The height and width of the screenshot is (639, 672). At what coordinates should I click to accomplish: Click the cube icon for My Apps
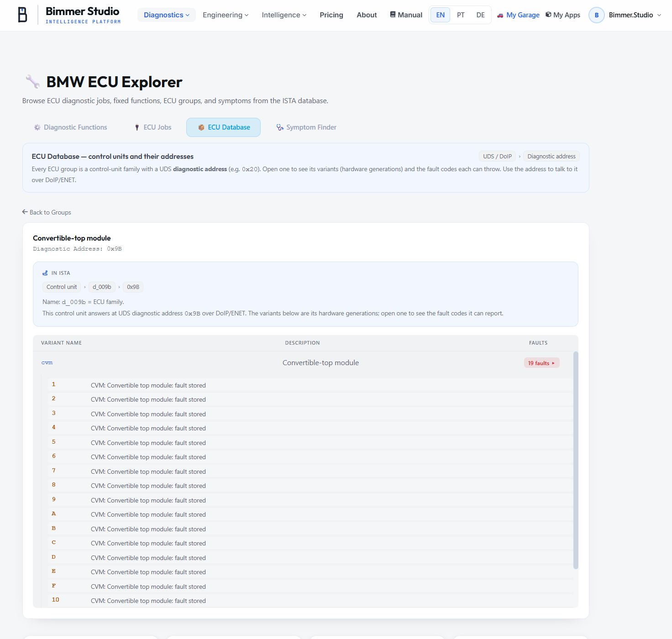tap(548, 15)
